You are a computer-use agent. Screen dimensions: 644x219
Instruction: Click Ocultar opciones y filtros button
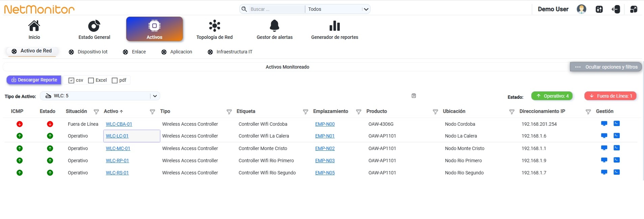point(606,67)
